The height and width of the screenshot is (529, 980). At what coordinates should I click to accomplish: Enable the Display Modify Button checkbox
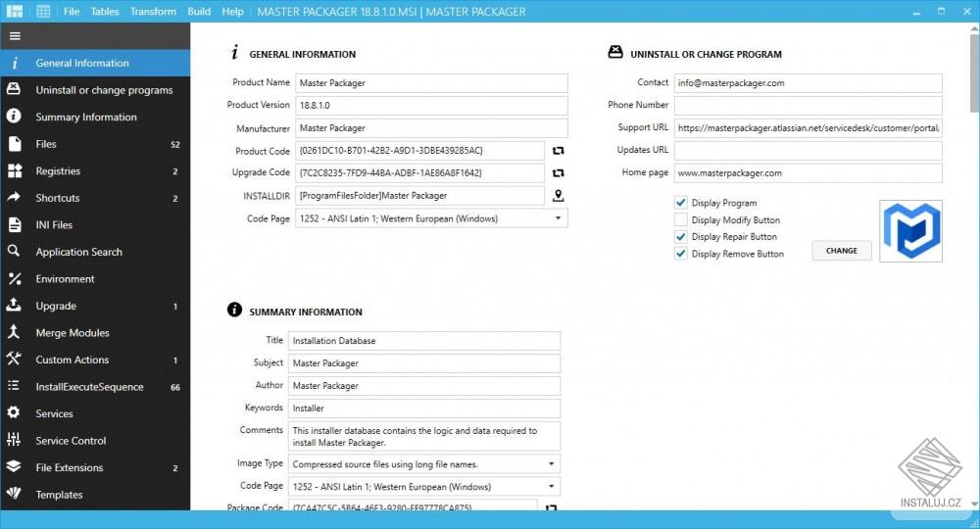click(x=681, y=219)
